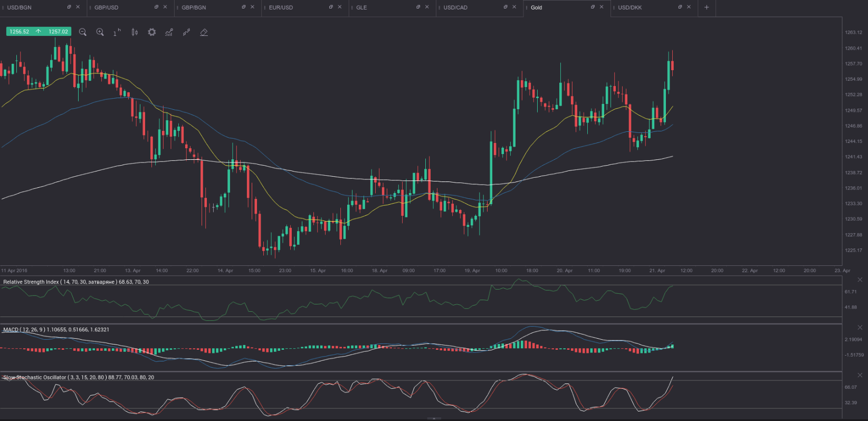Open the 1h timeframe selector
The width and height of the screenshot is (868, 421).
coord(117,32)
